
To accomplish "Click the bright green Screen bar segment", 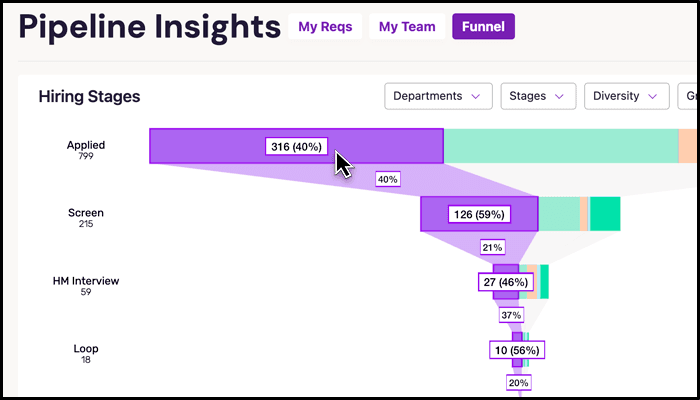I will [x=605, y=214].
